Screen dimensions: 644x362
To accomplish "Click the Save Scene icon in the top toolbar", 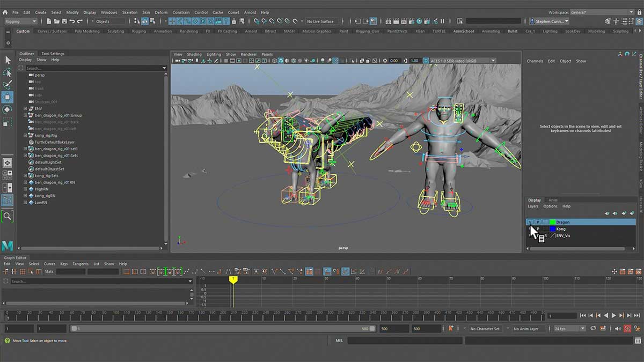I will 65,20.
